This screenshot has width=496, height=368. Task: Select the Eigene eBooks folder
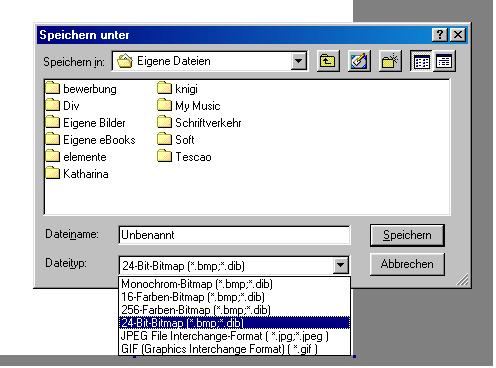[90, 140]
